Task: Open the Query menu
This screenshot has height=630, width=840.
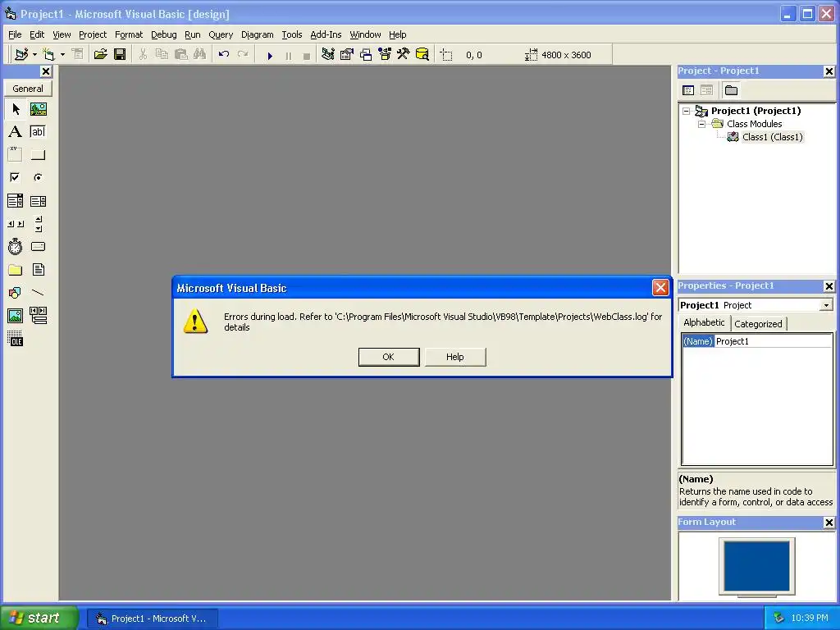Action: pos(221,34)
